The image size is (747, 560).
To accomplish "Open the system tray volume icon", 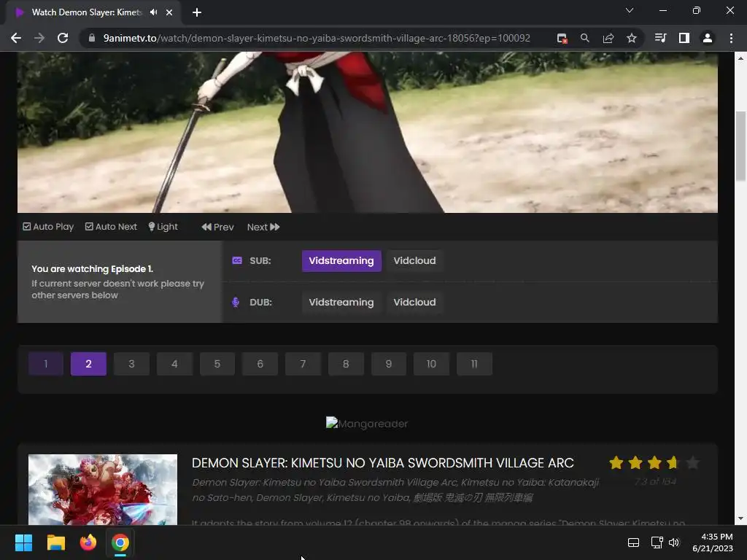I will pos(674,542).
